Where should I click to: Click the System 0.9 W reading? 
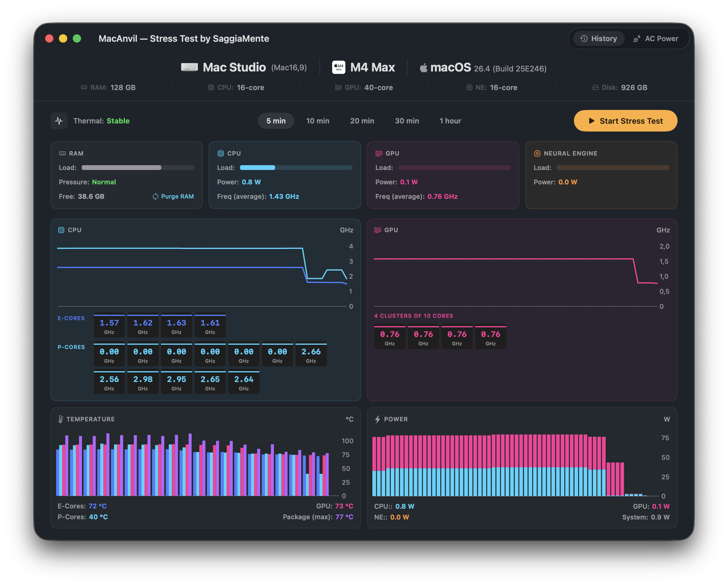point(646,517)
